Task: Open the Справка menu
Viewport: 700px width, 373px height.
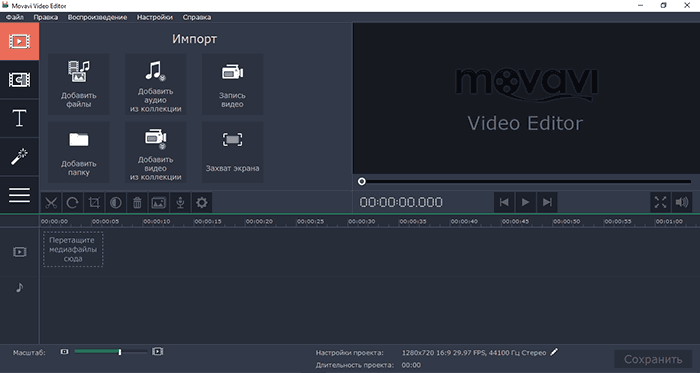Action: click(x=197, y=17)
